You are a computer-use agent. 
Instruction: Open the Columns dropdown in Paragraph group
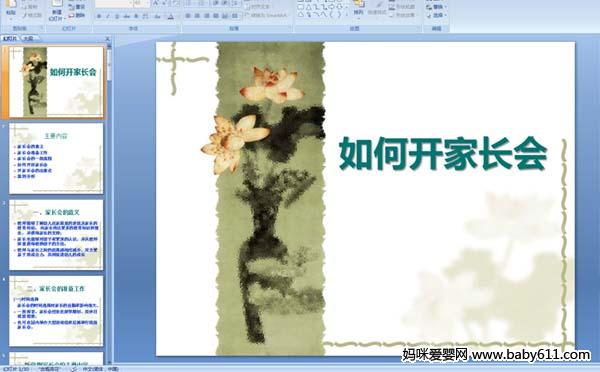(x=235, y=16)
